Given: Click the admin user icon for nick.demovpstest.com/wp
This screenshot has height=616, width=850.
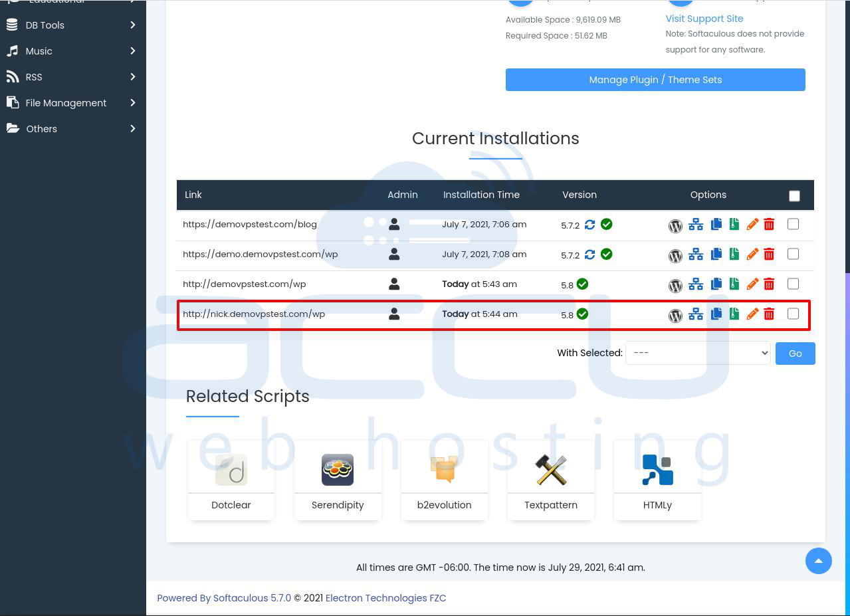Looking at the screenshot, I should [394, 314].
